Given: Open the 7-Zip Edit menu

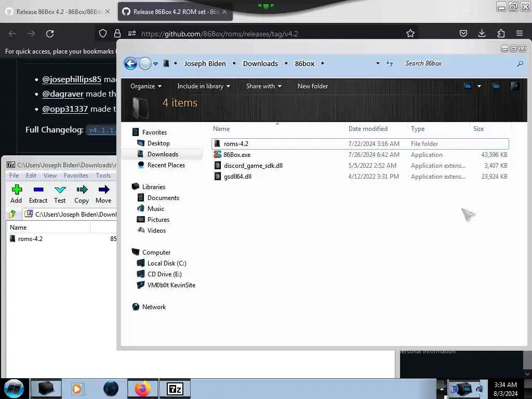Looking at the screenshot, I should point(31,176).
